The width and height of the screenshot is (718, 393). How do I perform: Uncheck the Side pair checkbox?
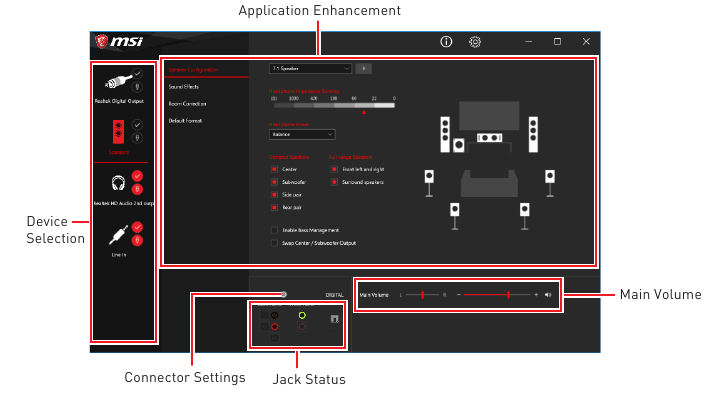274,195
